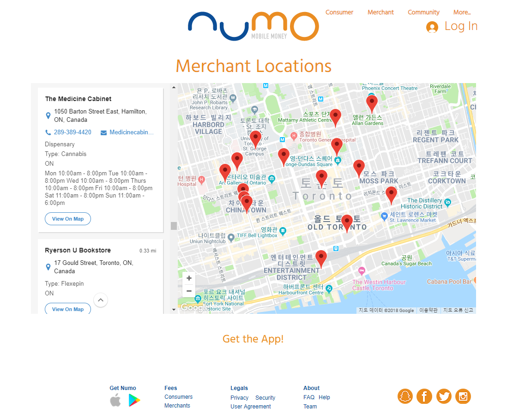507x420 pixels.
Task: Open Numo's Snapchat page icon
Action: coord(405,396)
